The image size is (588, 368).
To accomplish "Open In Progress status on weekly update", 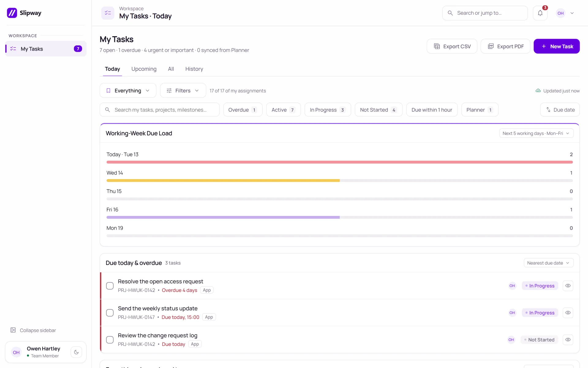I will [x=540, y=313].
